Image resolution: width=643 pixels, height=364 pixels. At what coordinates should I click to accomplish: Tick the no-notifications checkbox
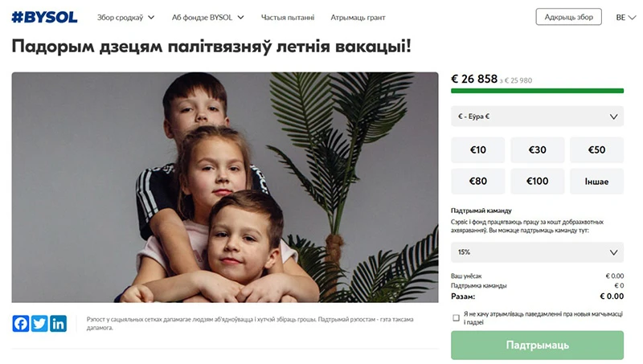point(457,317)
